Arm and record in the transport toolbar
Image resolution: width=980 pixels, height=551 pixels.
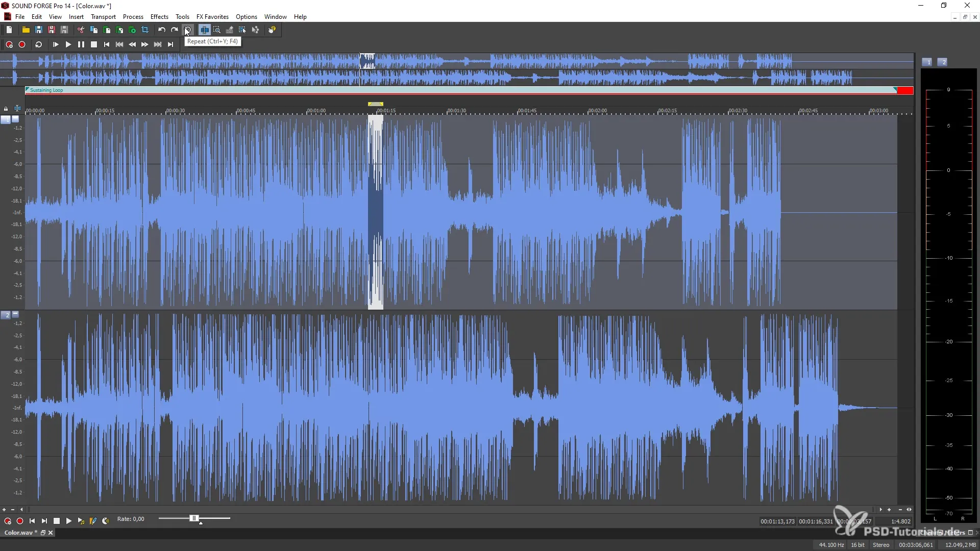coord(9,44)
